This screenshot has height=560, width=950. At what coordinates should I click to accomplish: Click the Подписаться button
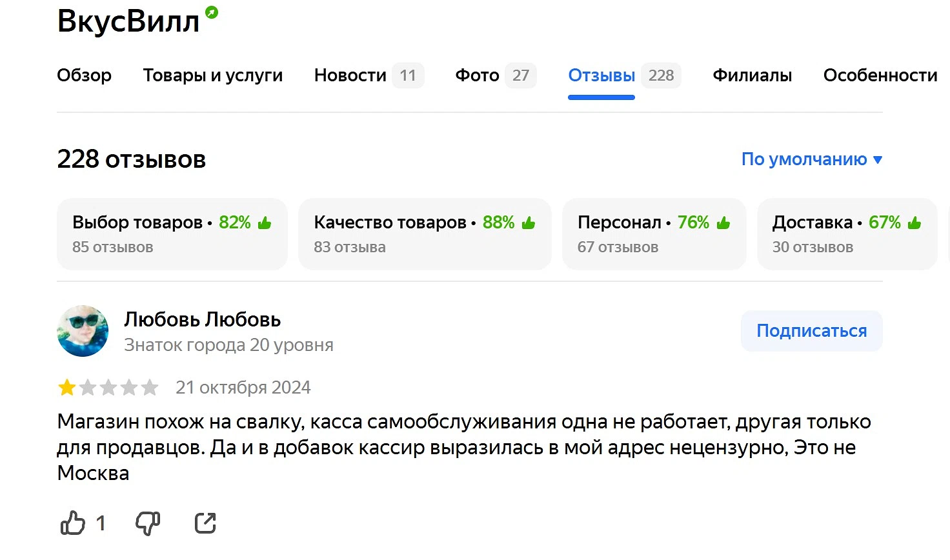coord(811,331)
